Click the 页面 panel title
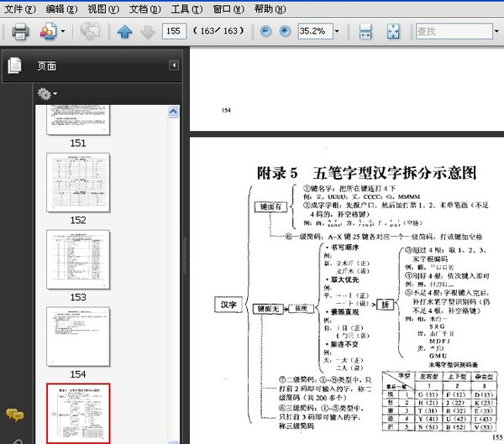The image size is (504, 444). 47,65
